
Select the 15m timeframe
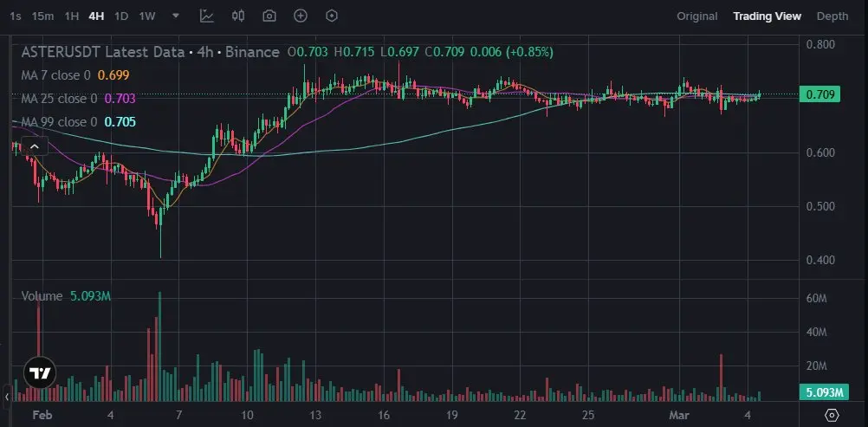tap(42, 16)
